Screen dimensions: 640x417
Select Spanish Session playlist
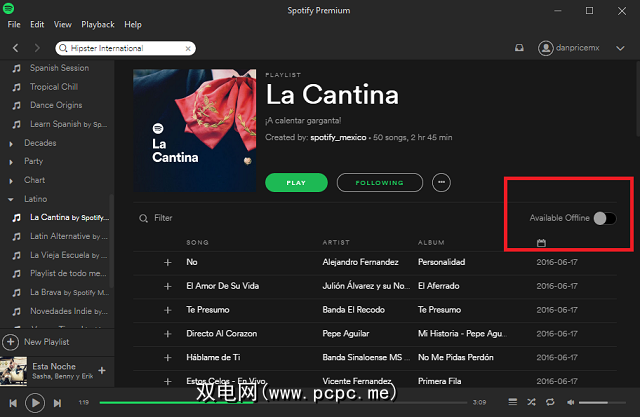(59, 68)
